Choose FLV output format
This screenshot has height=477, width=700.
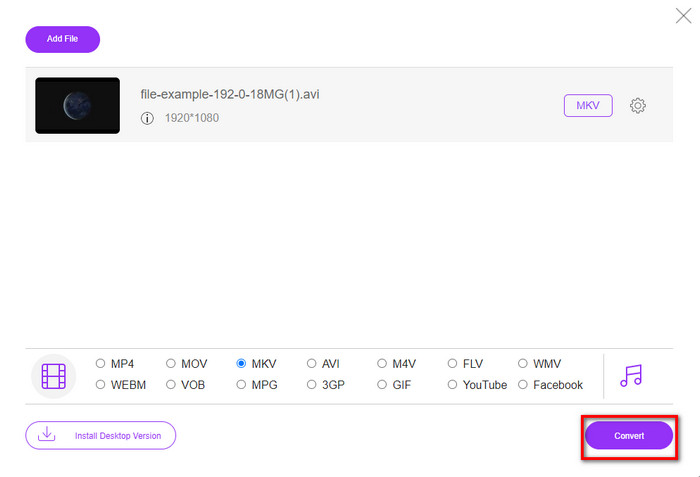(x=453, y=364)
